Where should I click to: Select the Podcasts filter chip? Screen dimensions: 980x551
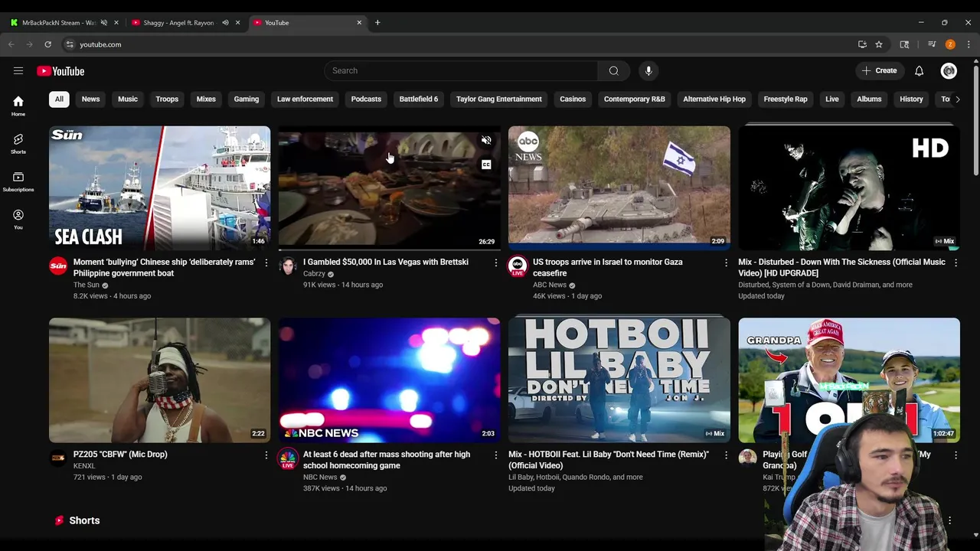366,99
